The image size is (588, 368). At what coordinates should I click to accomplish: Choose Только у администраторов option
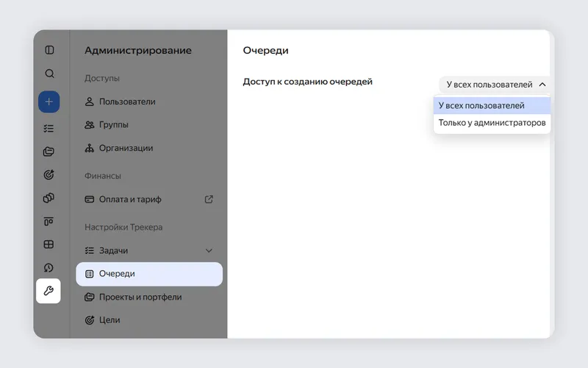pos(492,123)
